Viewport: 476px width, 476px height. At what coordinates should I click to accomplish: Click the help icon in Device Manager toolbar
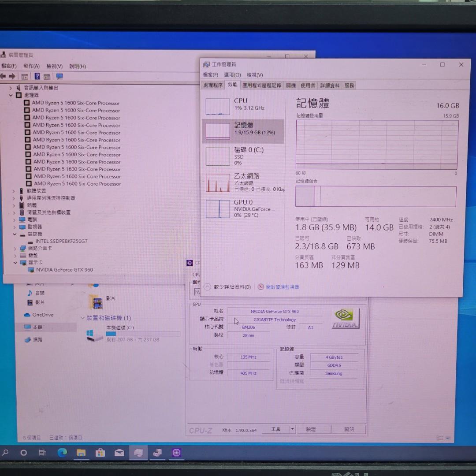[x=37, y=77]
